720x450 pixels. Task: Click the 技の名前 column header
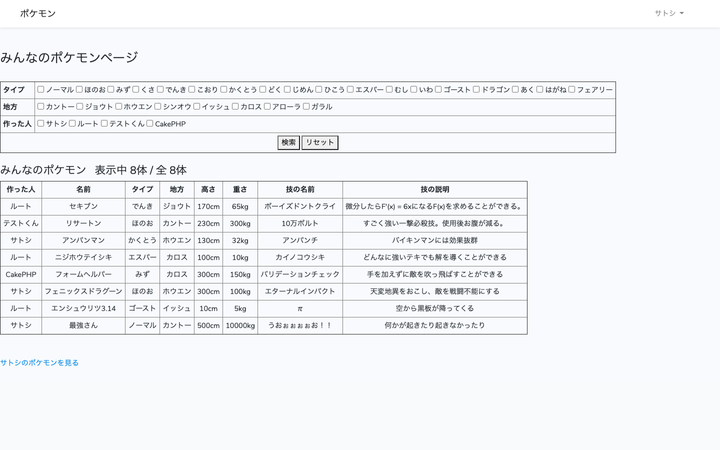coord(300,189)
